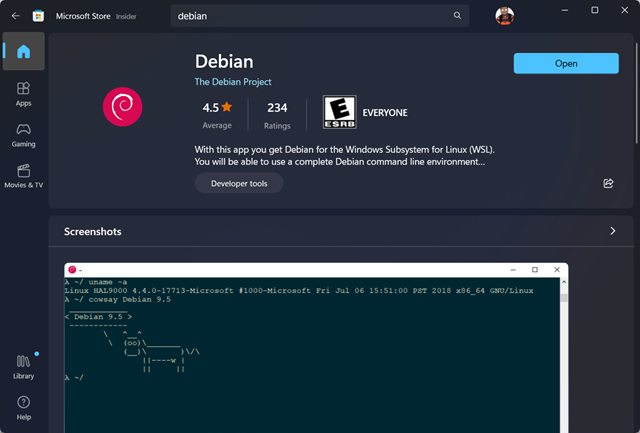Go back with the back arrow

(x=16, y=16)
